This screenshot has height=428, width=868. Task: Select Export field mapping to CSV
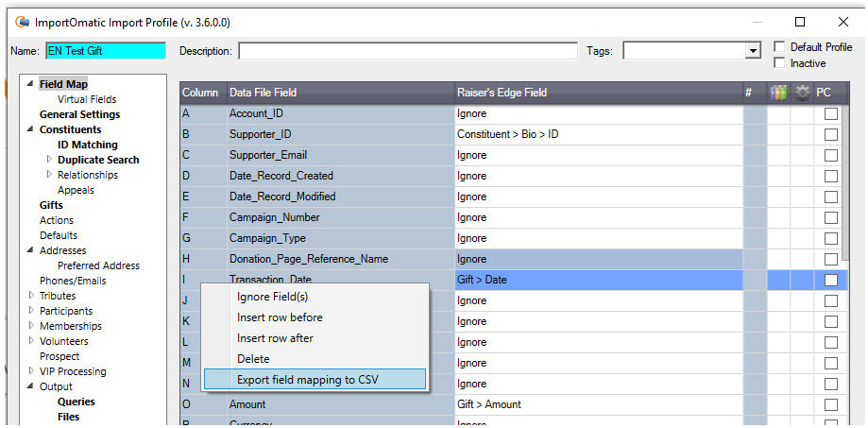[x=315, y=380]
